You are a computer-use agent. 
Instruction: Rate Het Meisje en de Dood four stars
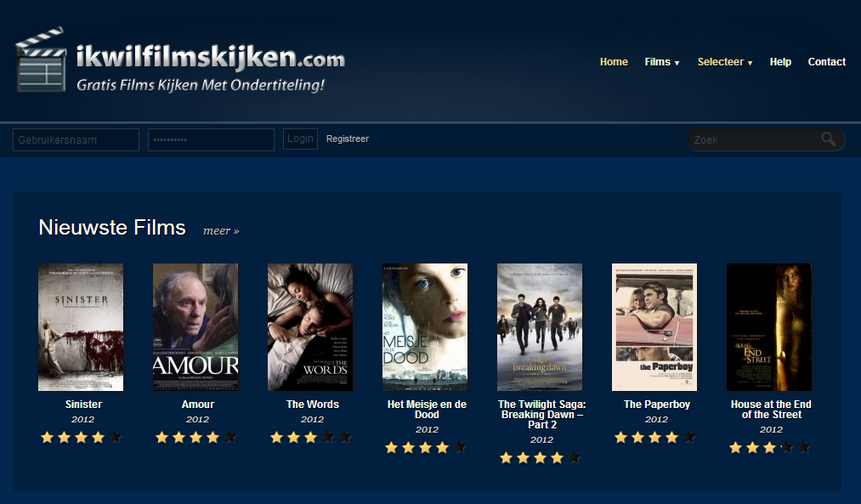tap(443, 448)
